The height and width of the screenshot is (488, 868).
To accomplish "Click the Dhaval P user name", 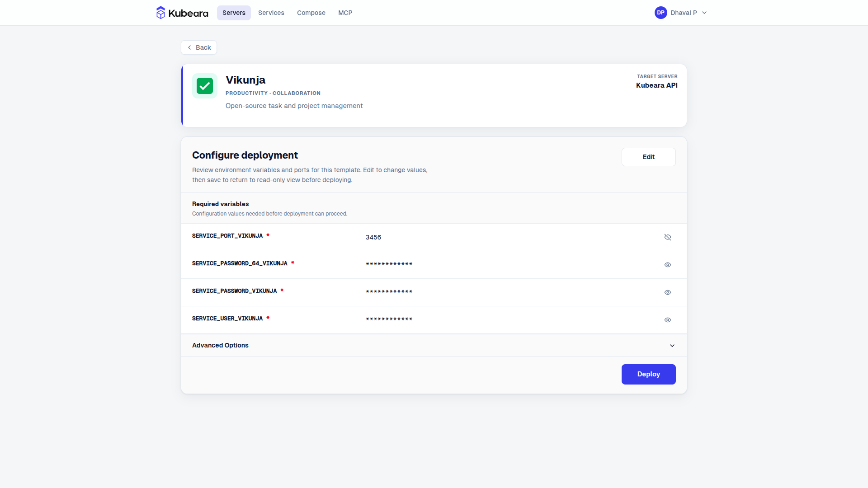I will point(684,13).
